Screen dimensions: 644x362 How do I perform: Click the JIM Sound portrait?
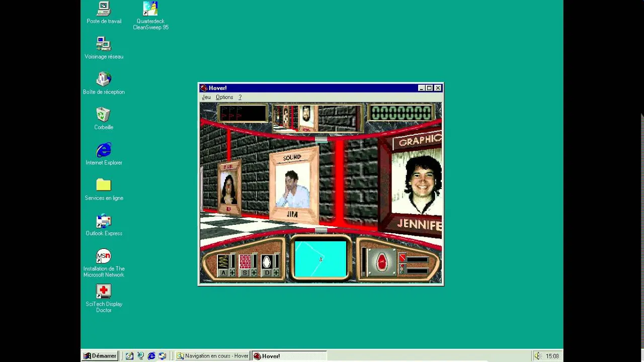(x=294, y=186)
